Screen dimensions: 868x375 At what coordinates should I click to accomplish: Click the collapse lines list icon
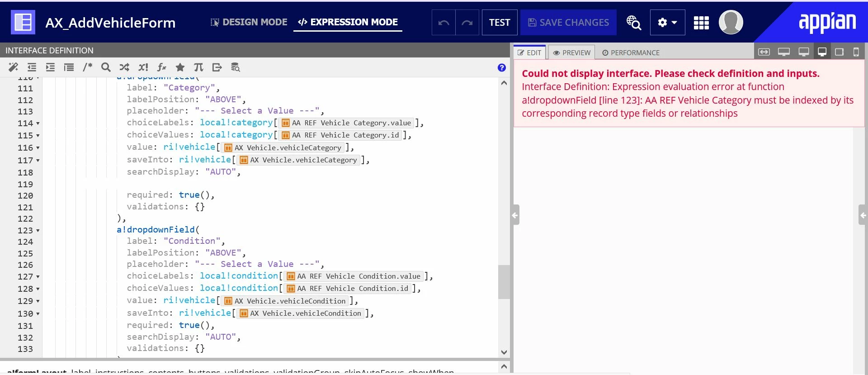(x=69, y=67)
